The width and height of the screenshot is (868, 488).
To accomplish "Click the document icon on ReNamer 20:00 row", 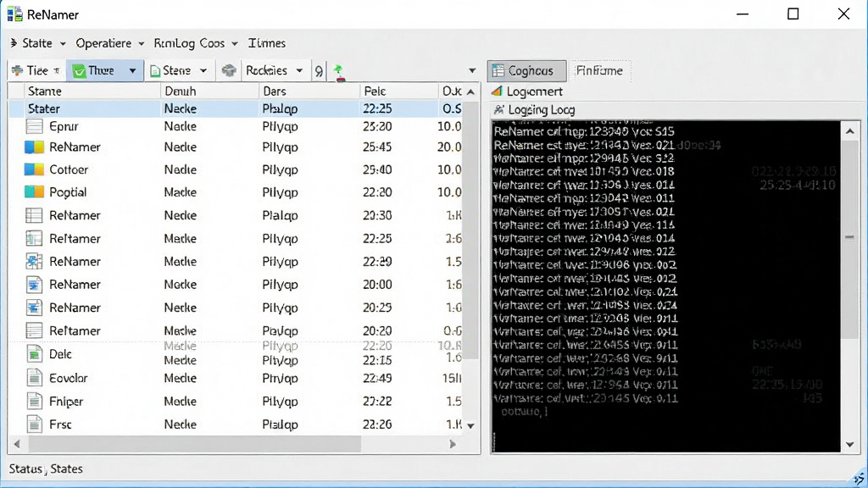I will click(34, 285).
